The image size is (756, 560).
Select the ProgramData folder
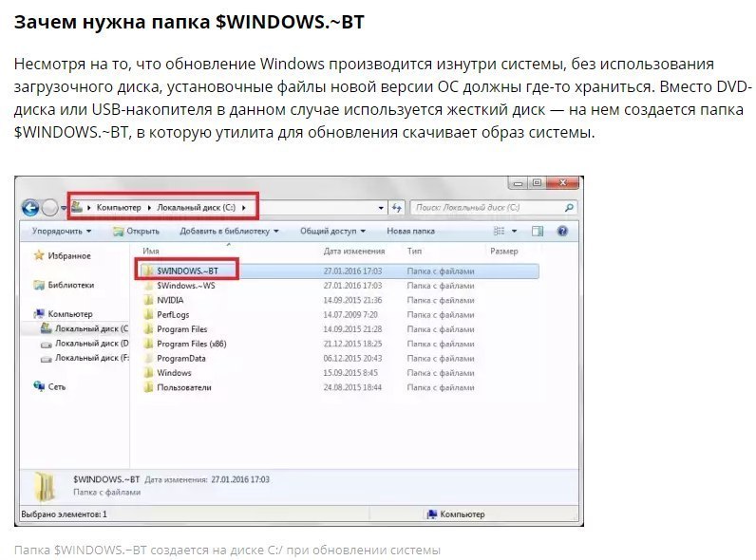pos(180,358)
